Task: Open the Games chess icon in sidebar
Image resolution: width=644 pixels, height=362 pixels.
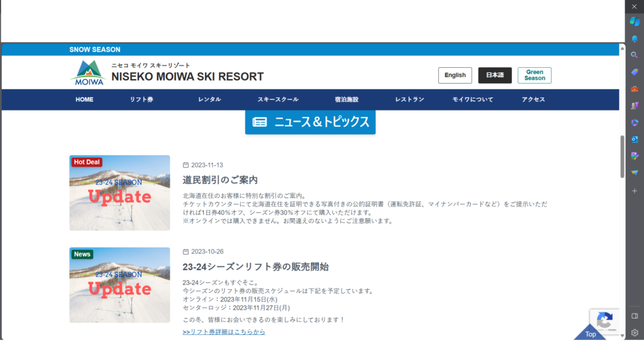Action: click(x=635, y=106)
